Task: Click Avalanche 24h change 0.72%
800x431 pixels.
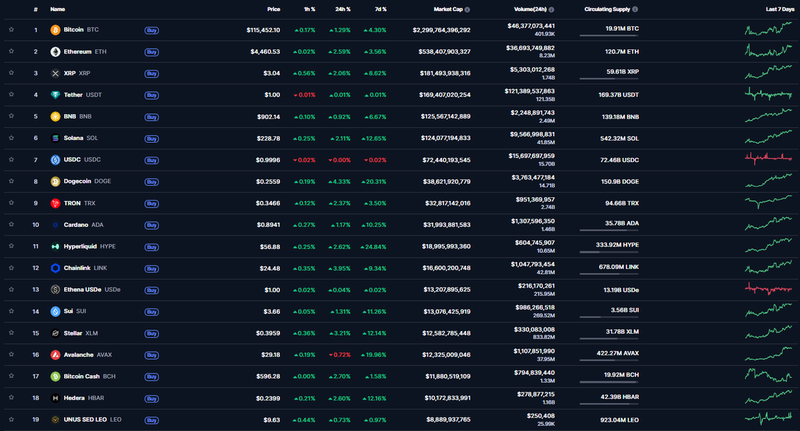Action: coord(340,355)
